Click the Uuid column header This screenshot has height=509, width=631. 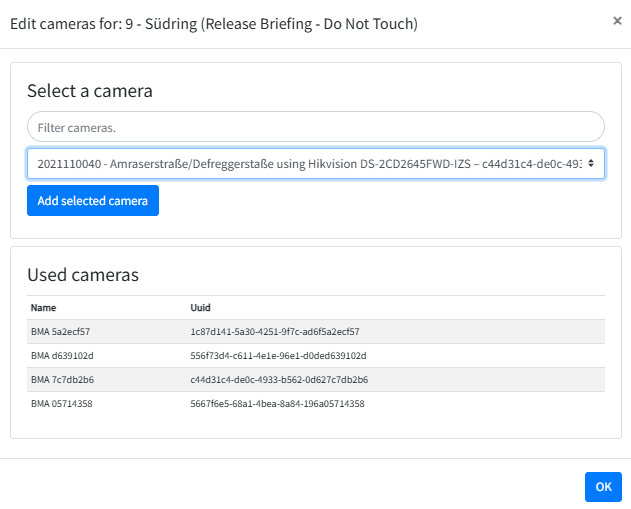pyautogui.click(x=200, y=308)
